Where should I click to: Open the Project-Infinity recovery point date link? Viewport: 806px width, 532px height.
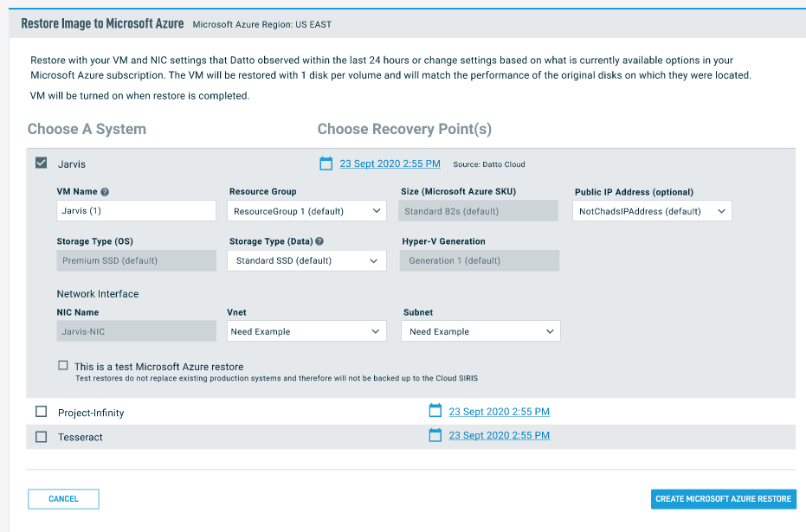pyautogui.click(x=499, y=412)
